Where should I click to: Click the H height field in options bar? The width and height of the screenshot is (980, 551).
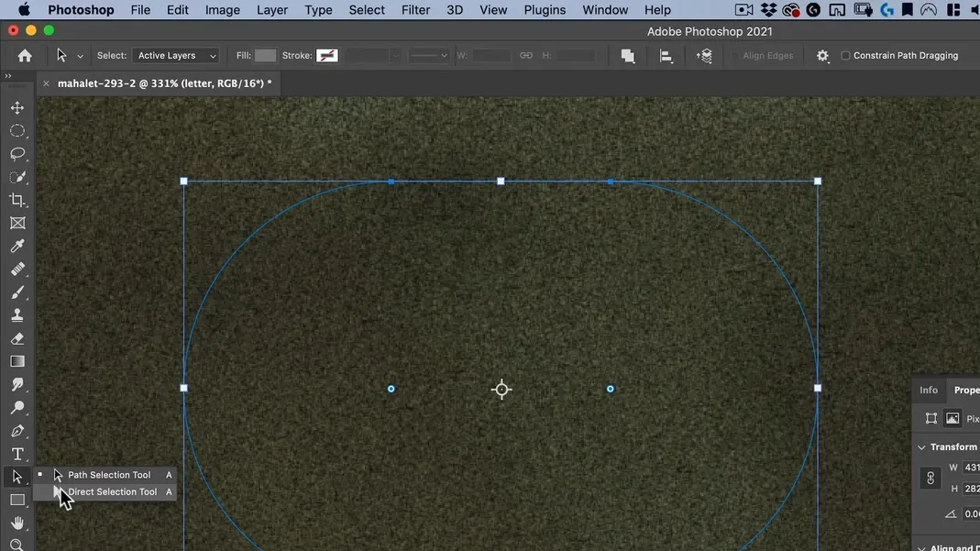(576, 56)
